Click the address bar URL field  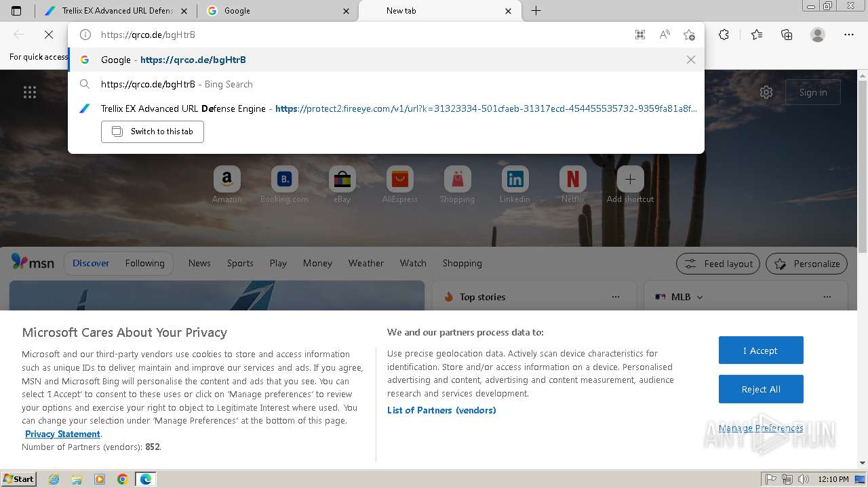click(359, 35)
